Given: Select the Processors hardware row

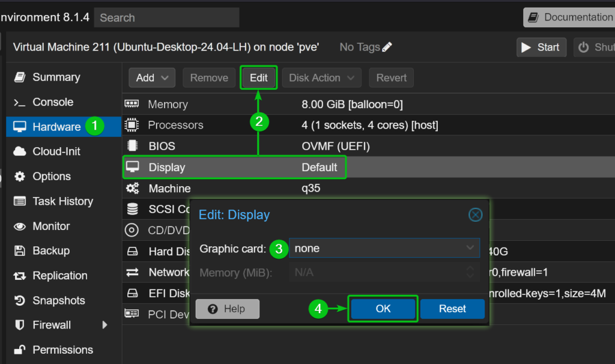Looking at the screenshot, I should tap(369, 125).
